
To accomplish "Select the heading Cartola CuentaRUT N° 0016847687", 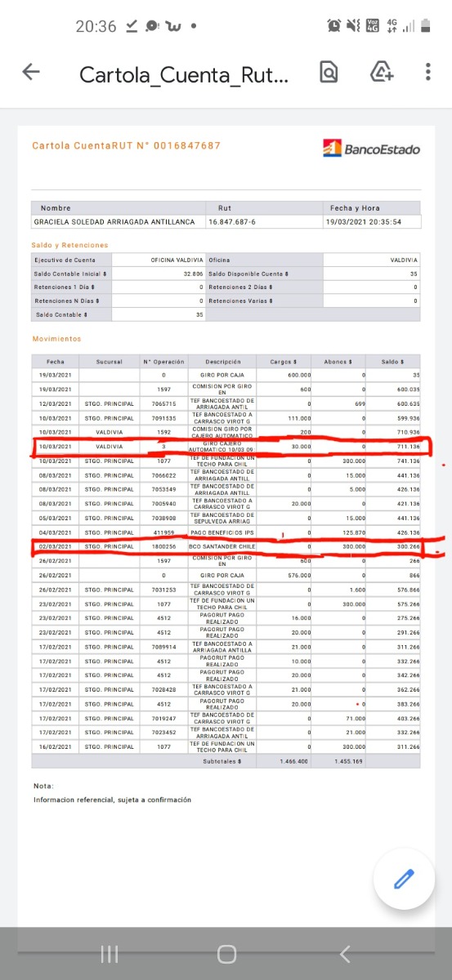I will pyautogui.click(x=126, y=146).
